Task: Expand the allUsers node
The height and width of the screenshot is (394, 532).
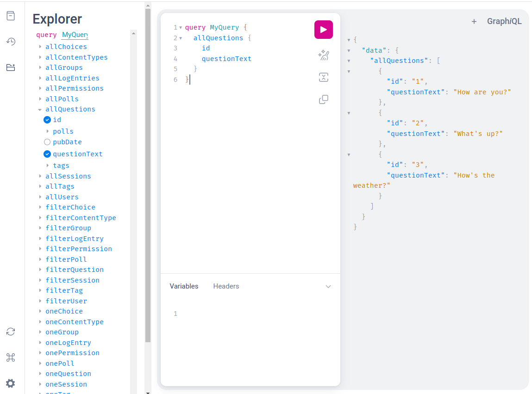Action: click(40, 197)
